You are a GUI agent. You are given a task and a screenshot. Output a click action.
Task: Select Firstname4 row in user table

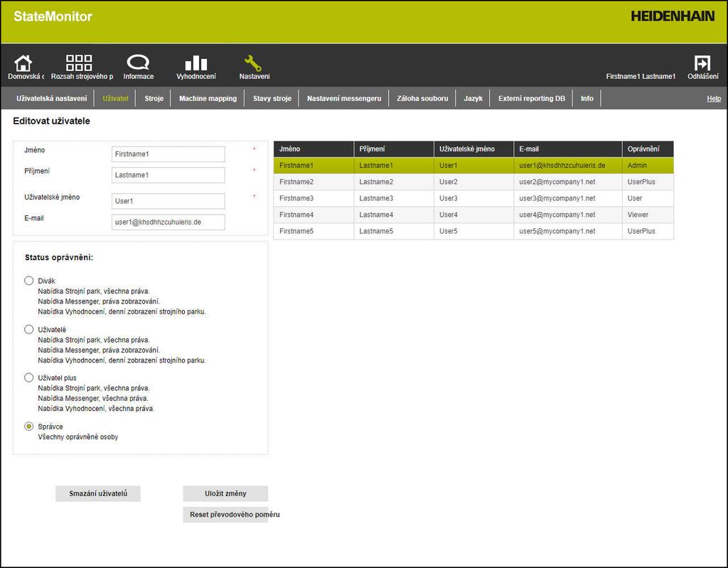point(473,215)
